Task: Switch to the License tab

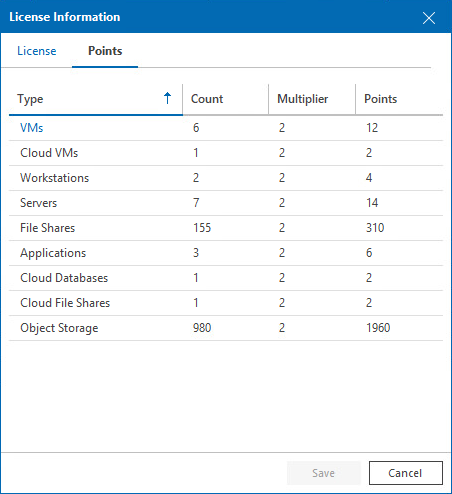Action: click(37, 51)
